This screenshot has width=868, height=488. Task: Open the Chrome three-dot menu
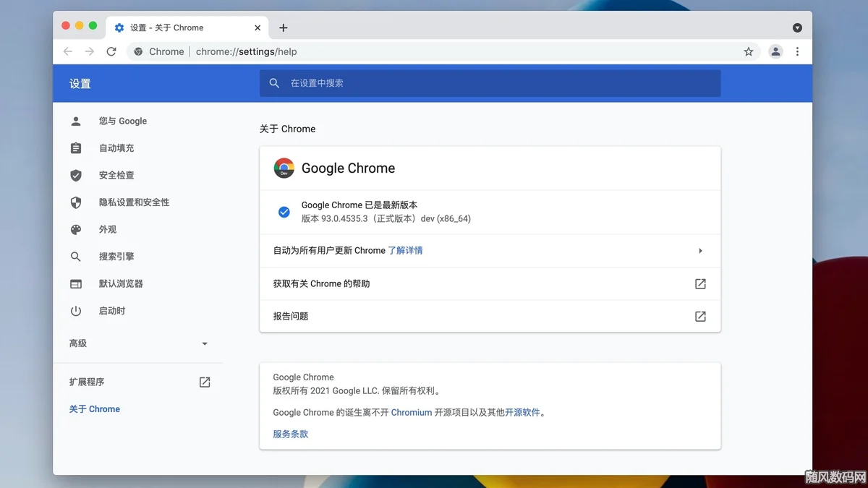(797, 51)
